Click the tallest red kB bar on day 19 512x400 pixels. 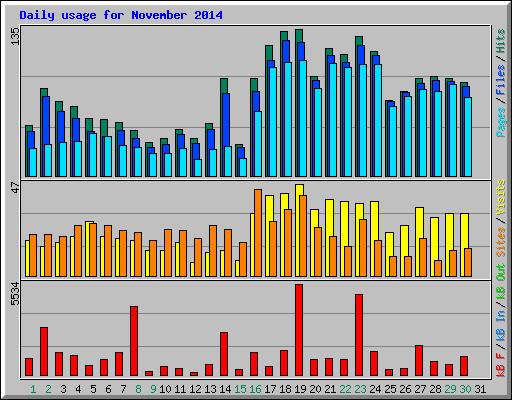tap(299, 330)
